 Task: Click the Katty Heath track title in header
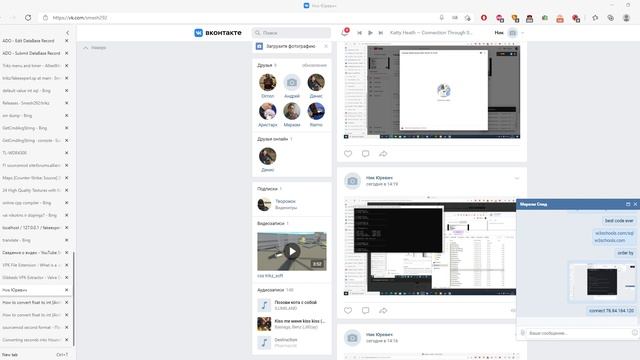431,33
